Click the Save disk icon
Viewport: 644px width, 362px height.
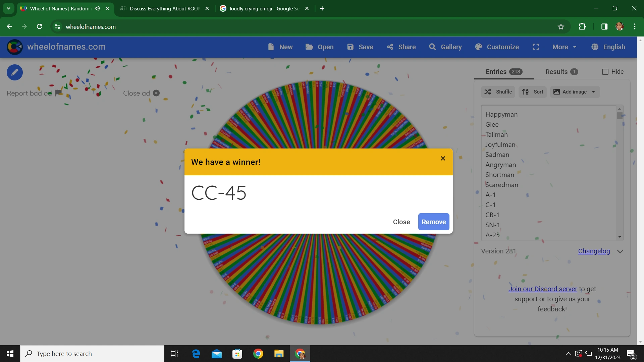tap(351, 47)
